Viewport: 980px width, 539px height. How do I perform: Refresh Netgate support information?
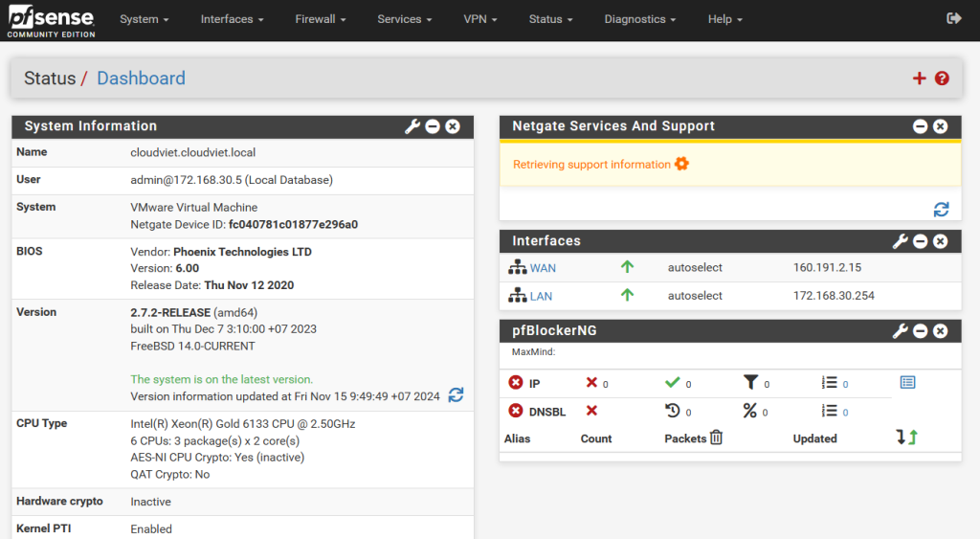942,210
